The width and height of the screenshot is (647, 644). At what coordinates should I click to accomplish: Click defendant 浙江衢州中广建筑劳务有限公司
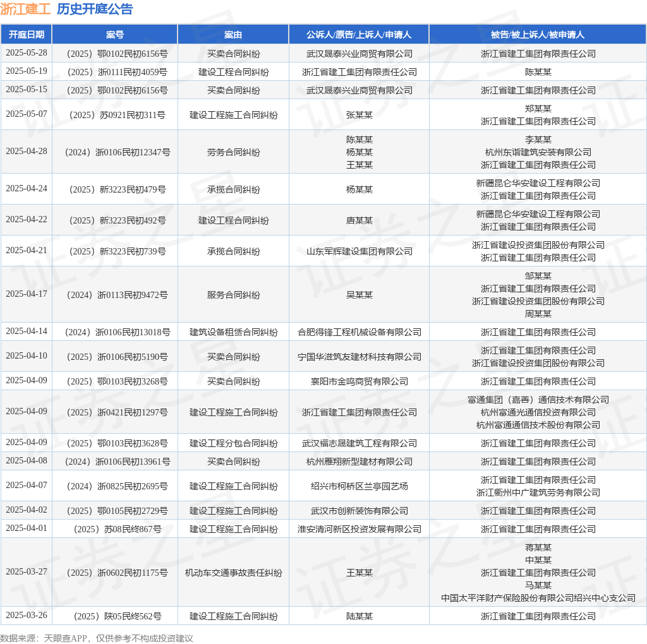pos(538,492)
